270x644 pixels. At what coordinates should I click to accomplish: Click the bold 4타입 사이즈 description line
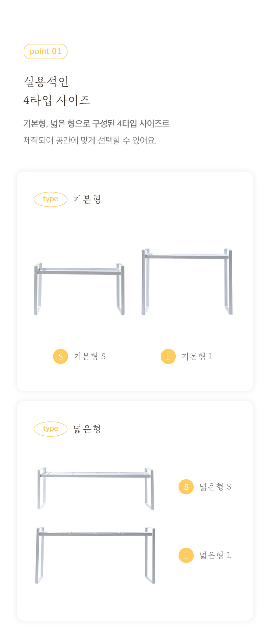(x=97, y=124)
